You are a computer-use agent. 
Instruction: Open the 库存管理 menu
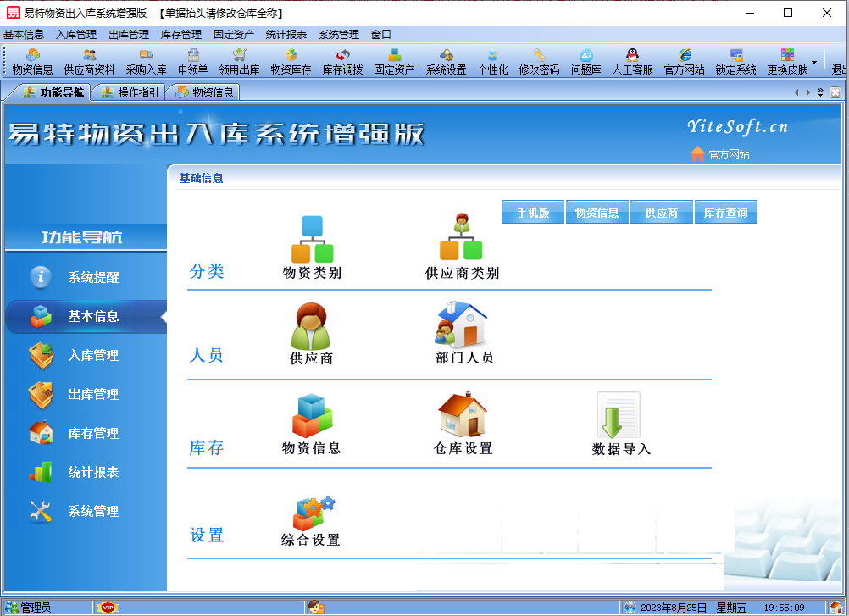181,35
